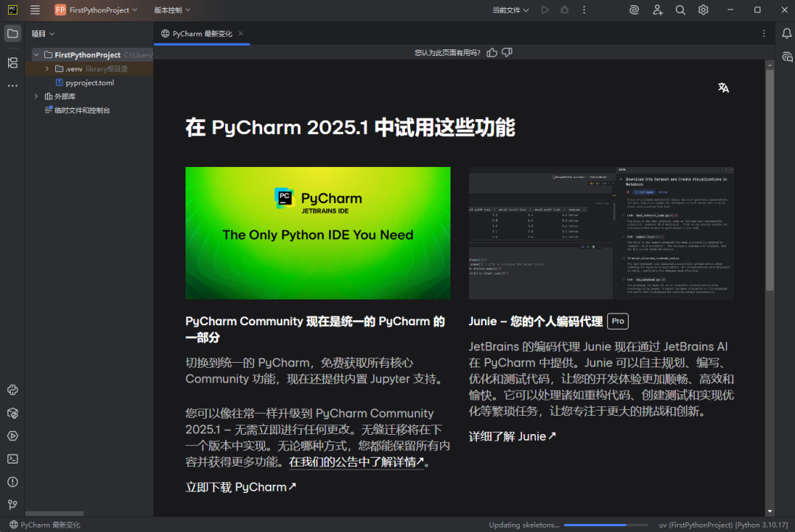Click the Updating skeletons progress bar
The width and height of the screenshot is (795, 532).
coord(605,525)
